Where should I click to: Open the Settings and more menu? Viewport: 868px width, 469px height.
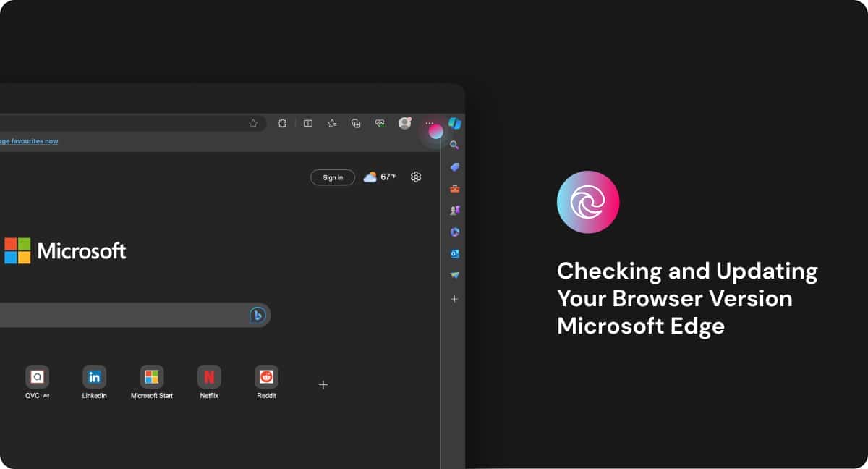point(428,123)
